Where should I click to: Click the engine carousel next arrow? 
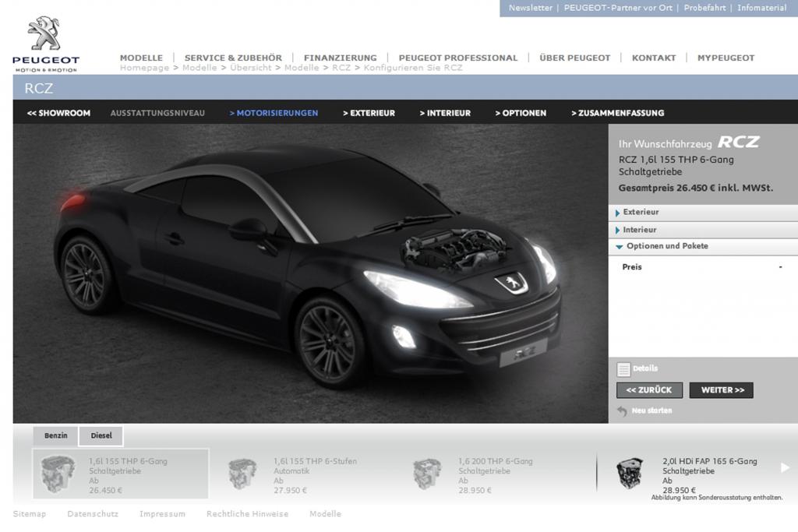(786, 467)
